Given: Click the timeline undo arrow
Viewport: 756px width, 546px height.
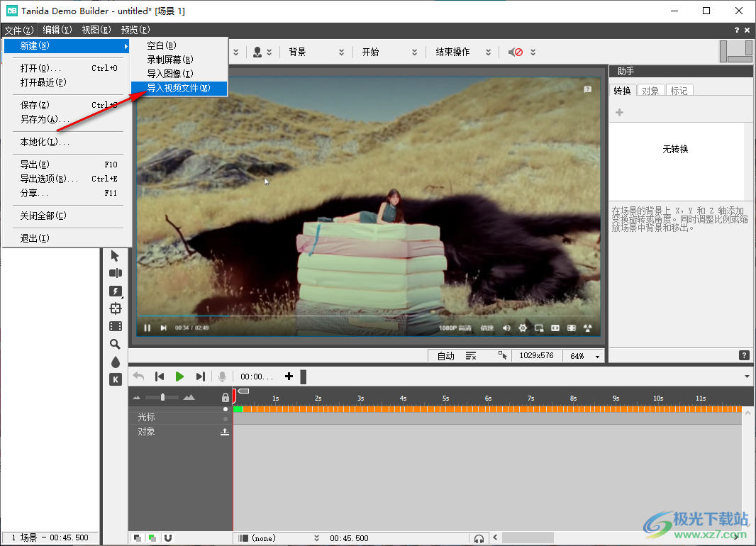Looking at the screenshot, I should pos(138,376).
